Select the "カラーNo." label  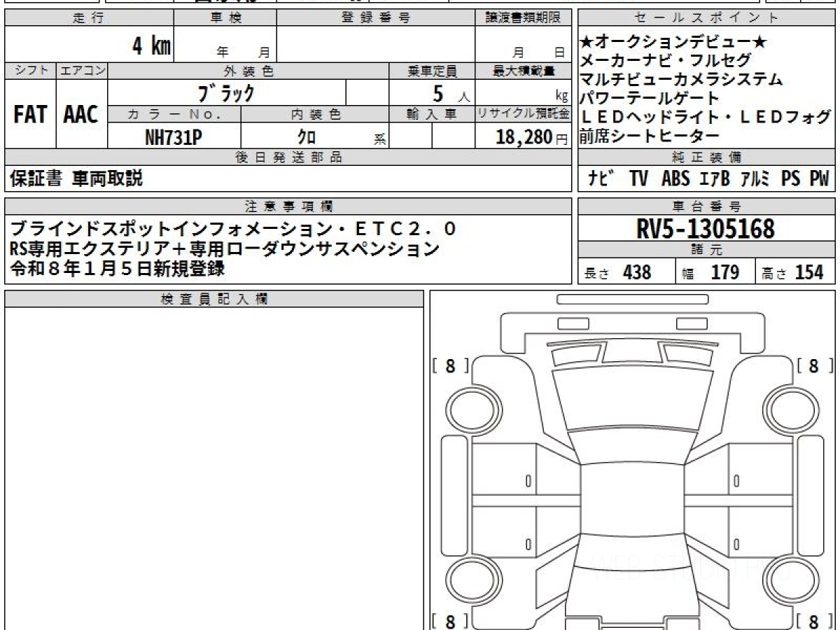click(x=174, y=114)
